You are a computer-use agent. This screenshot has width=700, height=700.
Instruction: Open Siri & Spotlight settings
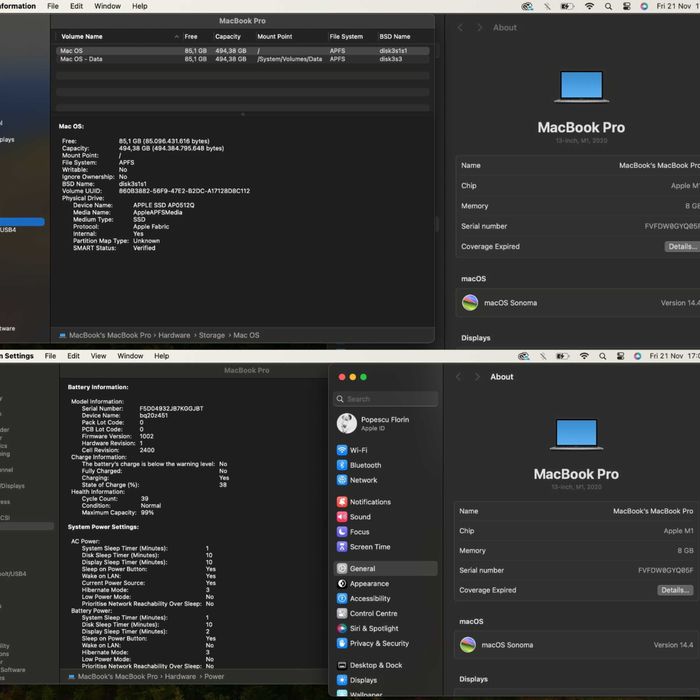367,628
